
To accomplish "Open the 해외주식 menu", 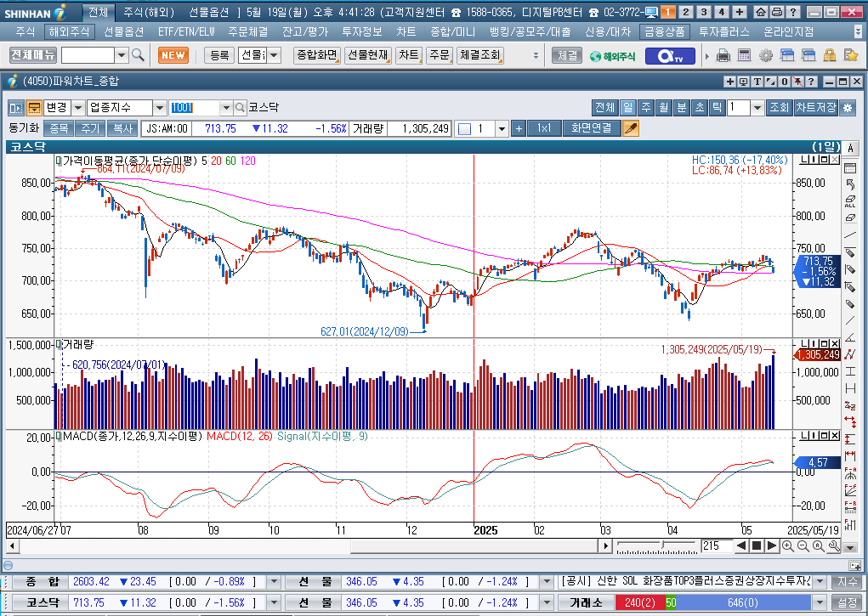I will 69,32.
